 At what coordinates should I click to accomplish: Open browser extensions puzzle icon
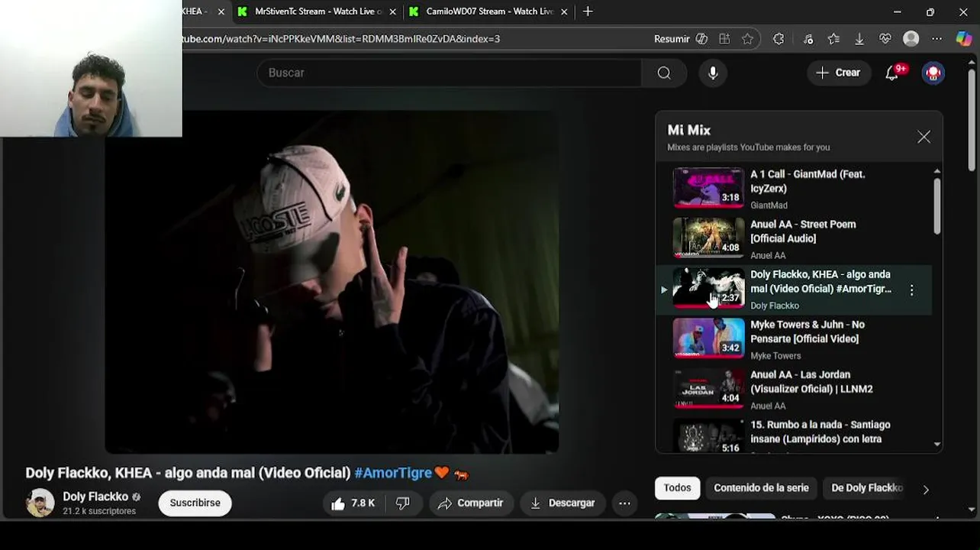point(779,39)
